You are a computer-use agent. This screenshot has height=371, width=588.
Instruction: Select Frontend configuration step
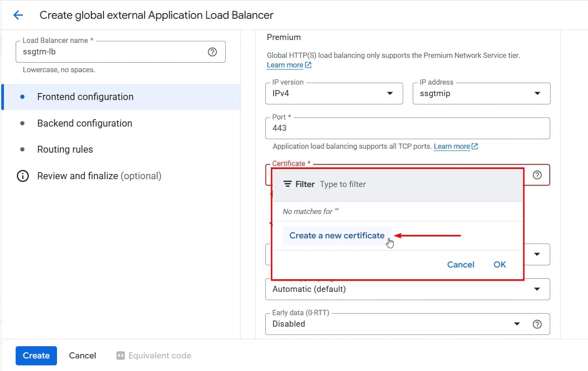[x=85, y=97]
